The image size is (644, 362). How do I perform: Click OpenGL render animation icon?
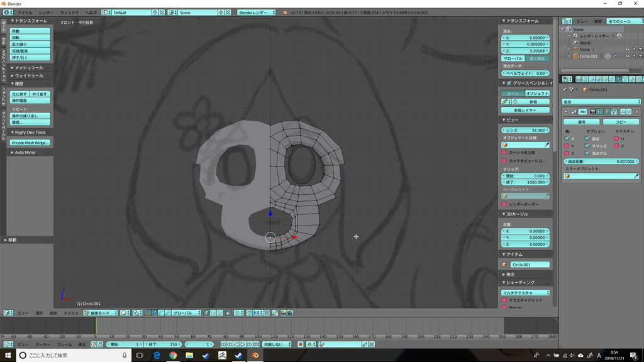click(x=290, y=313)
